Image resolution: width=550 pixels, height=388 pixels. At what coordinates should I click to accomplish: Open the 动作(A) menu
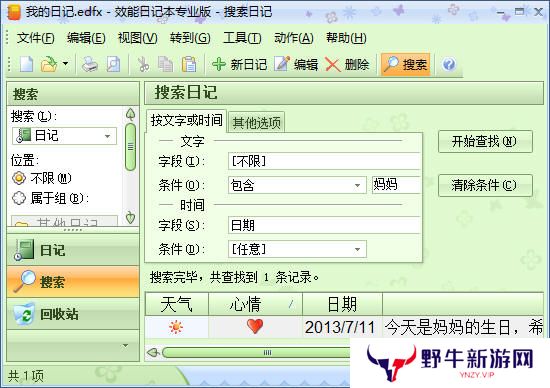click(x=294, y=38)
